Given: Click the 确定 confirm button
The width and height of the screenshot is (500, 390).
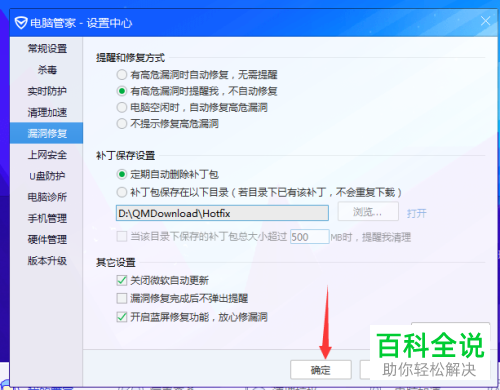Looking at the screenshot, I should pyautogui.click(x=321, y=370).
